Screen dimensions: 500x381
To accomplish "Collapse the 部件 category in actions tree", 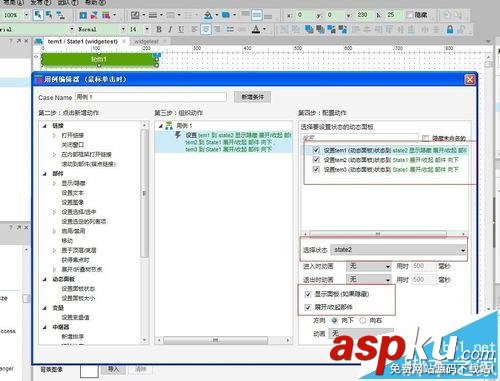I will (45, 174).
